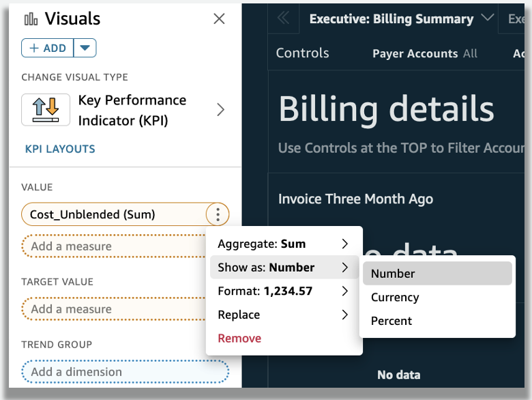The image size is (532, 400).
Task: Click the KPI visual type icon
Action: [x=46, y=110]
